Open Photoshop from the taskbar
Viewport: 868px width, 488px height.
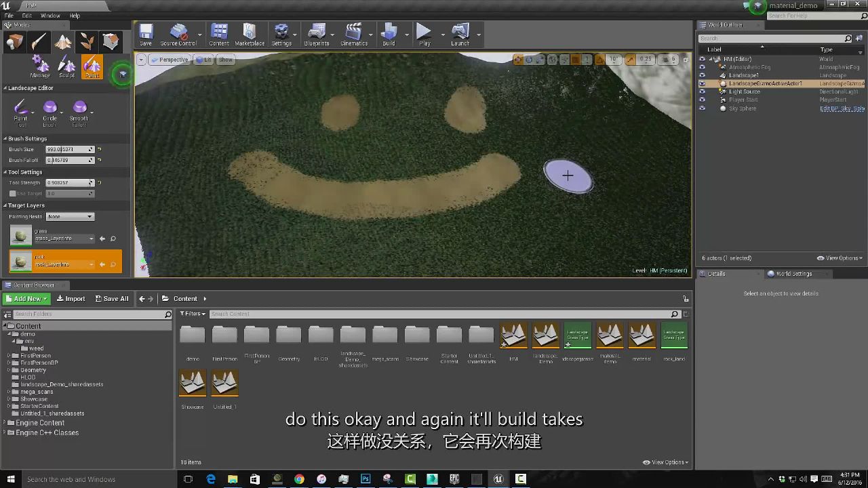point(366,479)
